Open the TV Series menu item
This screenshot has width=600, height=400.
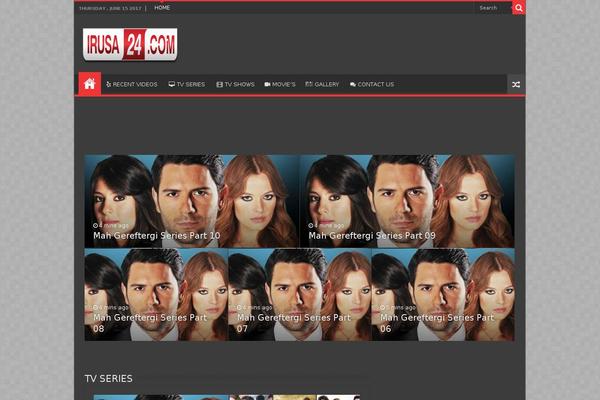187,84
